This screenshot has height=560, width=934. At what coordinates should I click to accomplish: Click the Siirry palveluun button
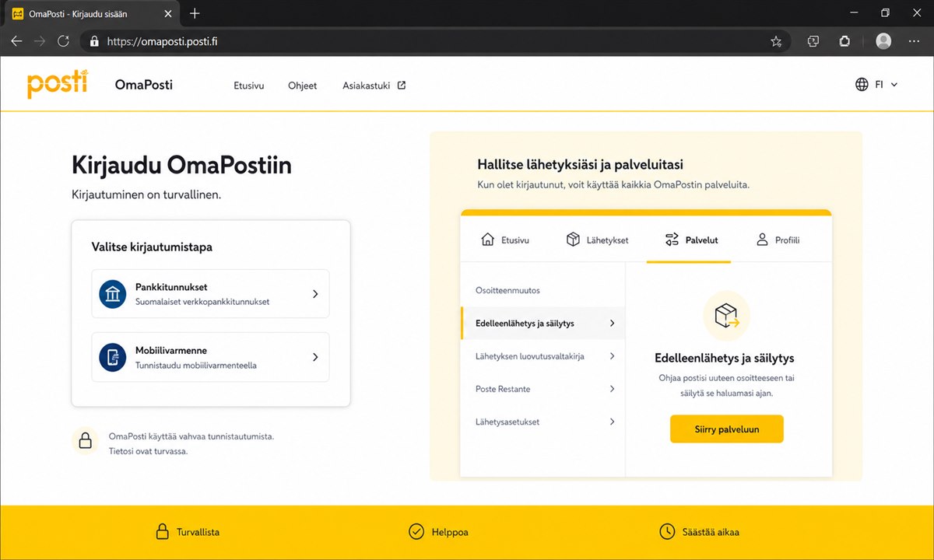pos(726,429)
